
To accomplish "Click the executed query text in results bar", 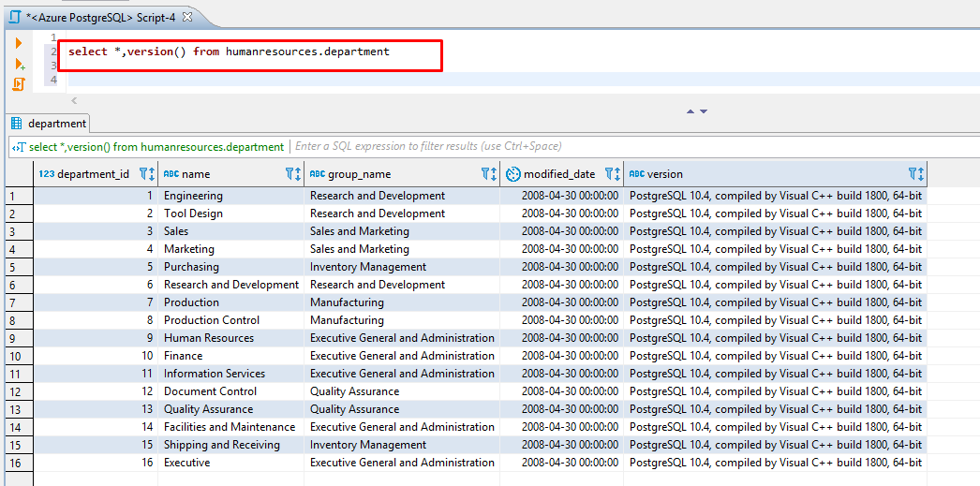I will point(156,147).
